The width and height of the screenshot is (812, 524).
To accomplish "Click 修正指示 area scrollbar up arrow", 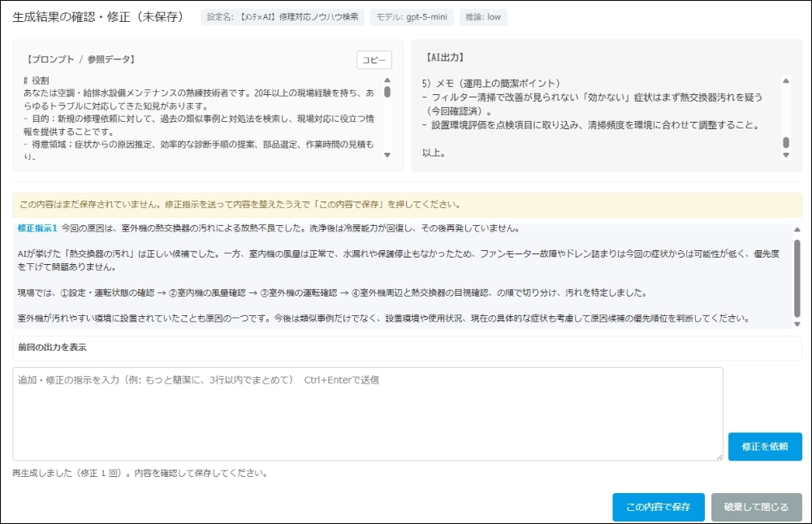I will [x=797, y=229].
